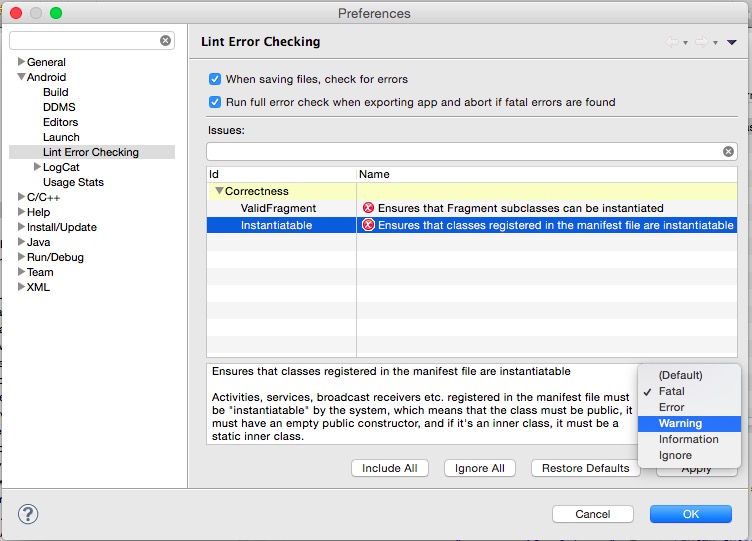Click the Restore Defaults button
The height and width of the screenshot is (541, 752).
pyautogui.click(x=586, y=468)
